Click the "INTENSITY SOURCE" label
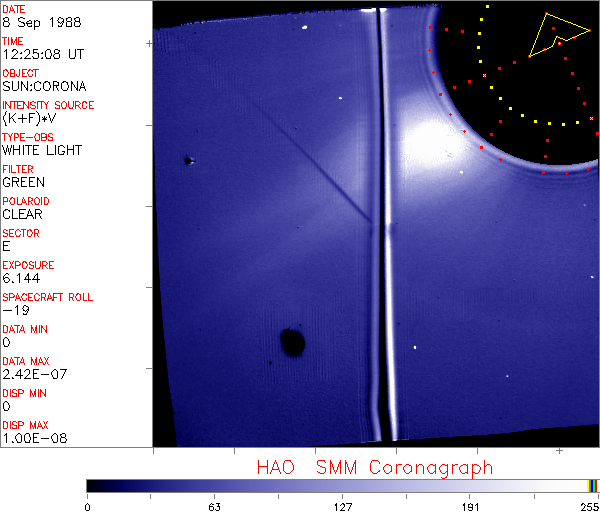 tap(48, 105)
